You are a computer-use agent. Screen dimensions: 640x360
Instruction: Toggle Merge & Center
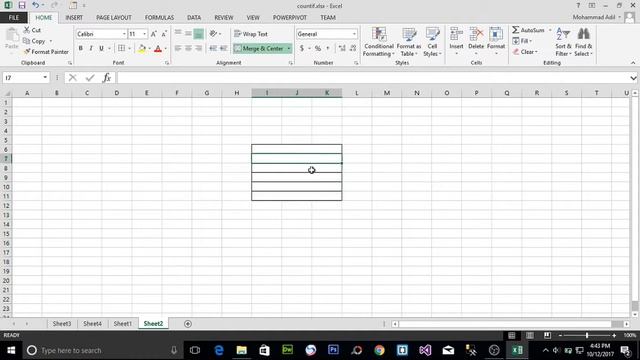tap(259, 48)
